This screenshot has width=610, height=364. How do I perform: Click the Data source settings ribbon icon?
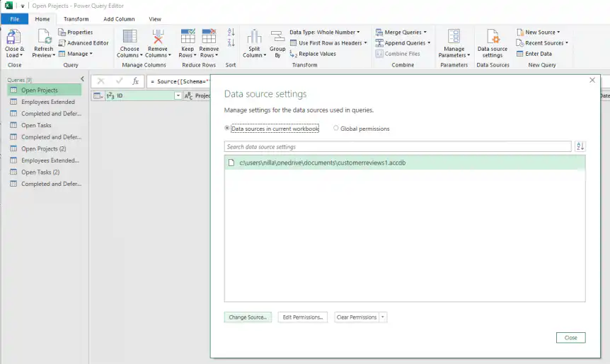[x=493, y=37]
